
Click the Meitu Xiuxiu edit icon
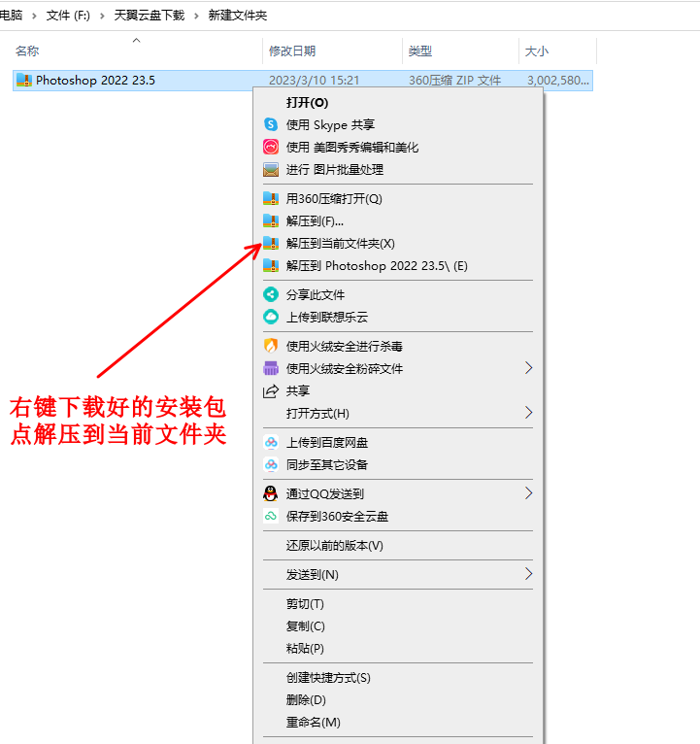271,147
